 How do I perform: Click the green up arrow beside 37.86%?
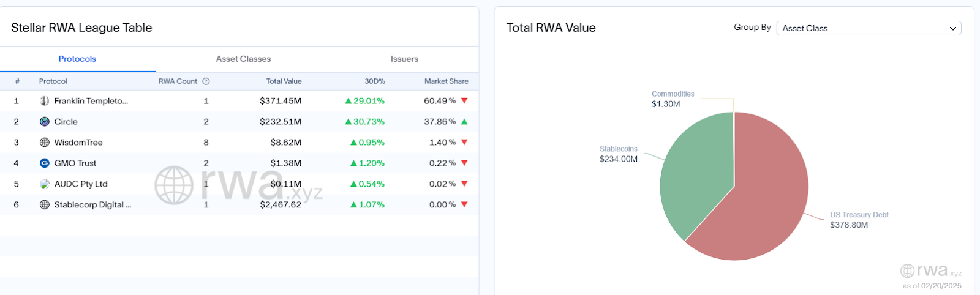tap(464, 121)
